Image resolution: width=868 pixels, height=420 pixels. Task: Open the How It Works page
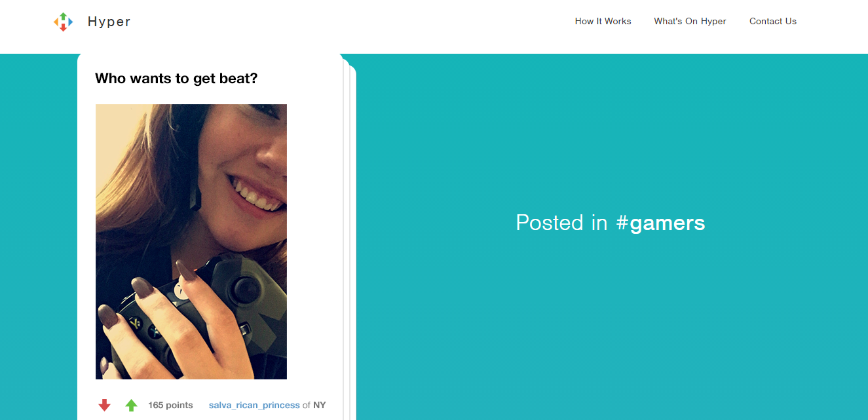pos(603,21)
